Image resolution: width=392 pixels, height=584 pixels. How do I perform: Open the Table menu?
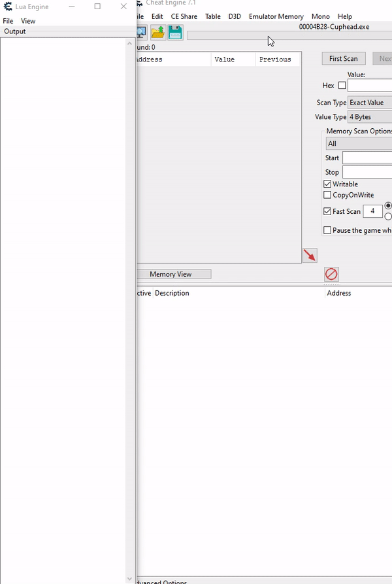(213, 16)
